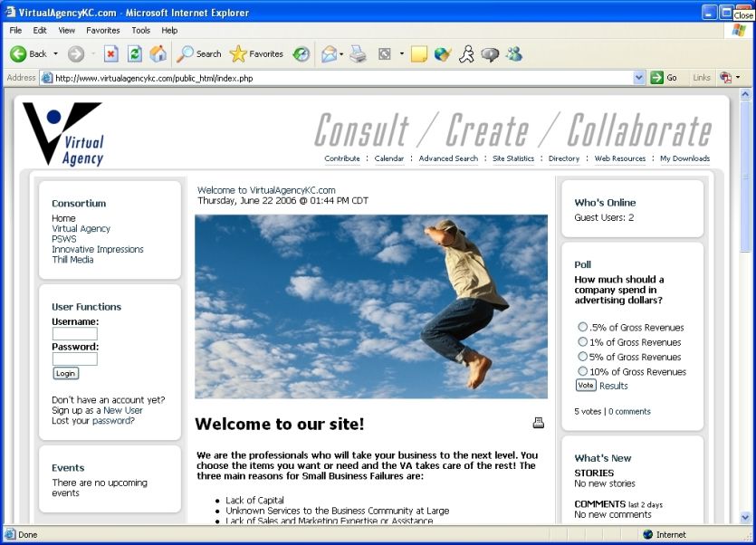Click the printer-friendly icon beside welcome heading
The height and width of the screenshot is (545, 756).
click(x=539, y=423)
